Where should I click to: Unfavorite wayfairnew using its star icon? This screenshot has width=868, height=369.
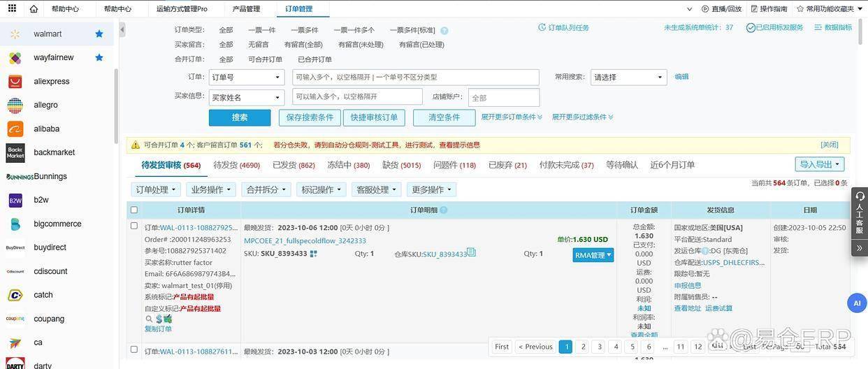99,57
